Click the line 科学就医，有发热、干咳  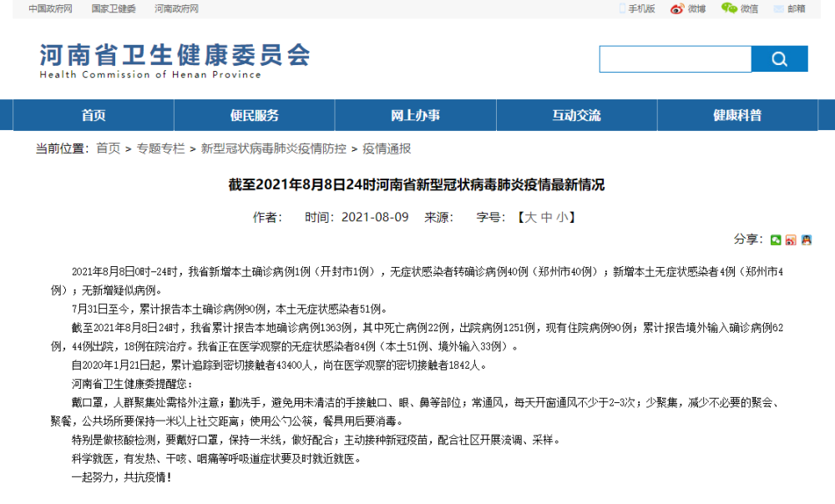216,459
